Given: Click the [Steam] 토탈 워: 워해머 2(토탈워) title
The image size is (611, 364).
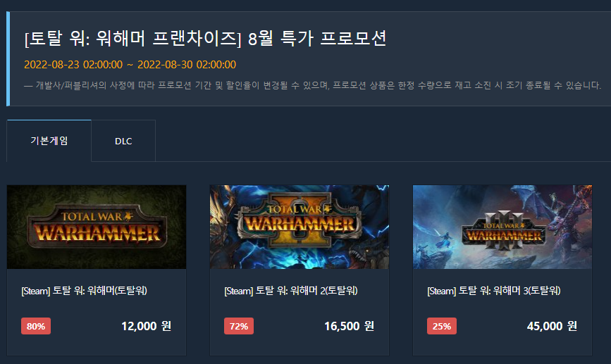Looking at the screenshot, I should pyautogui.click(x=291, y=291).
